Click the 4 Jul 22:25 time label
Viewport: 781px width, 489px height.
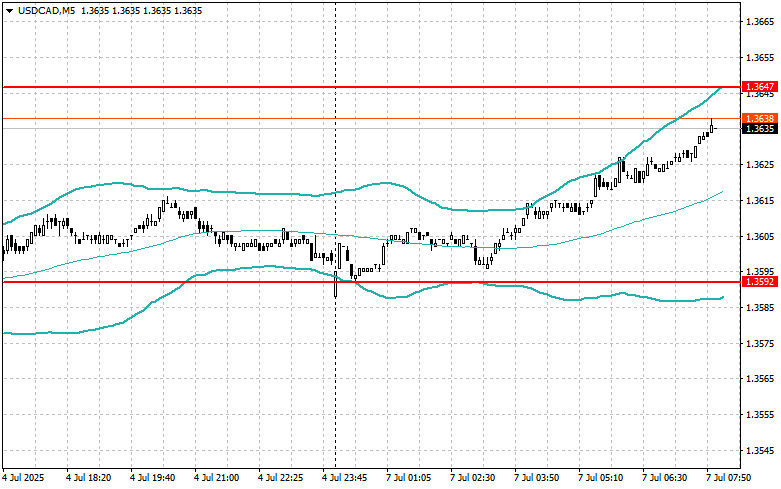pos(280,478)
